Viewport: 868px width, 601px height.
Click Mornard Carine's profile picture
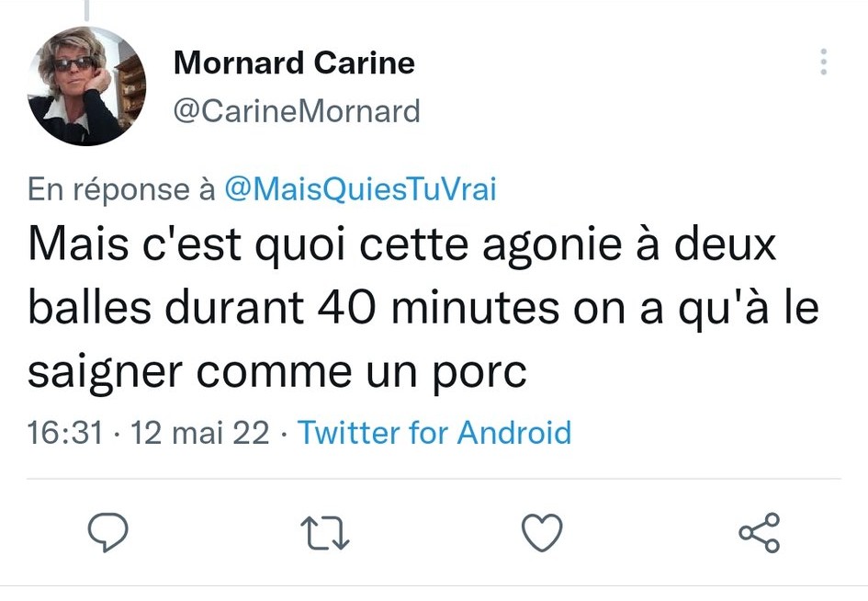point(87,86)
